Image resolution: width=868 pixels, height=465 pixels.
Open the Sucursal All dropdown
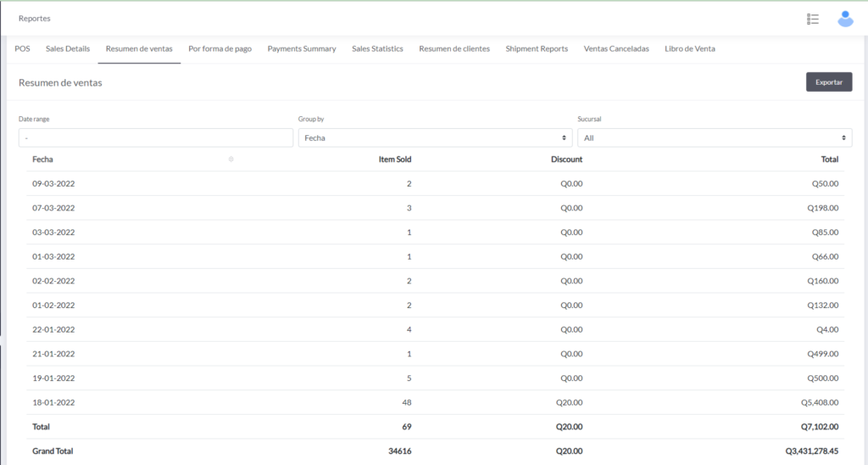[714, 137]
